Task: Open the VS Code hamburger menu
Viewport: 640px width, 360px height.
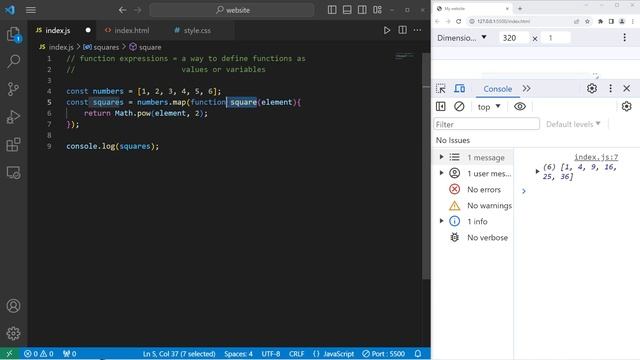Action: tap(31, 10)
